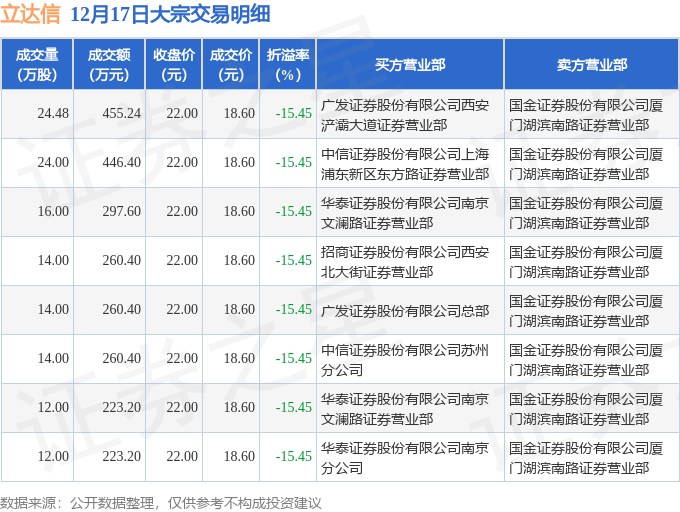Click the 数据来源 footer disclaimer text
This screenshot has width=680, height=512.
coord(160,503)
